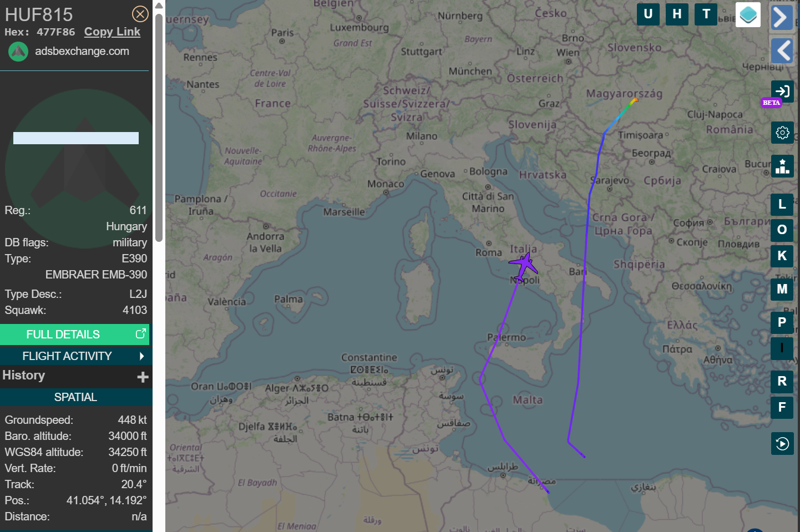800x532 pixels.
Task: Expand the FLIGHT ACTIVITY section arrow
Action: click(x=141, y=356)
